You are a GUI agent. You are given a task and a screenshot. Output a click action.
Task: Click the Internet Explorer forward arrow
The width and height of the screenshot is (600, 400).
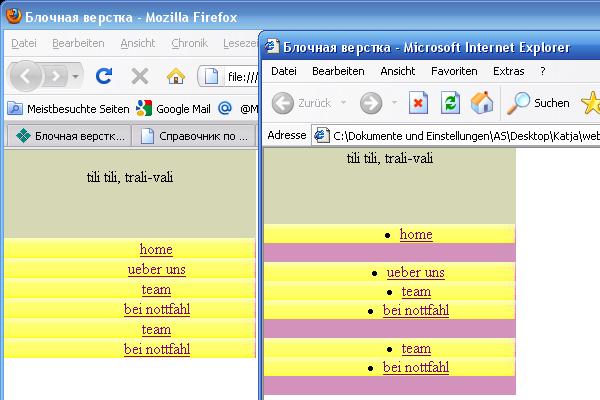(x=371, y=103)
